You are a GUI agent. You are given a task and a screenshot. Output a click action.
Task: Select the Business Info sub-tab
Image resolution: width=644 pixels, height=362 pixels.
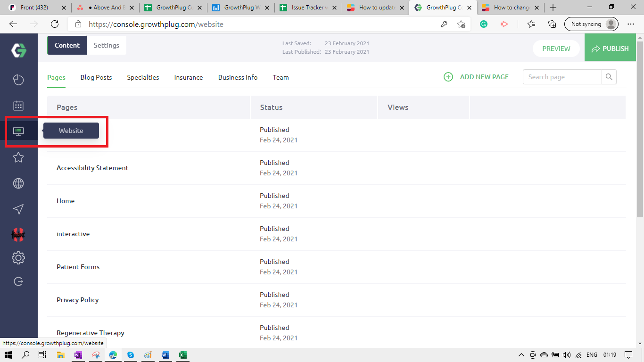tap(238, 77)
